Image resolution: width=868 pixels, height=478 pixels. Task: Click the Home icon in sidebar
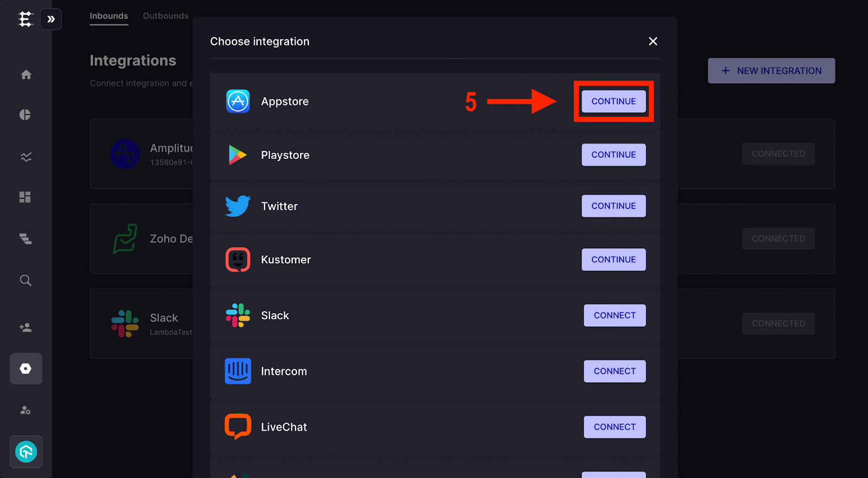(x=26, y=75)
